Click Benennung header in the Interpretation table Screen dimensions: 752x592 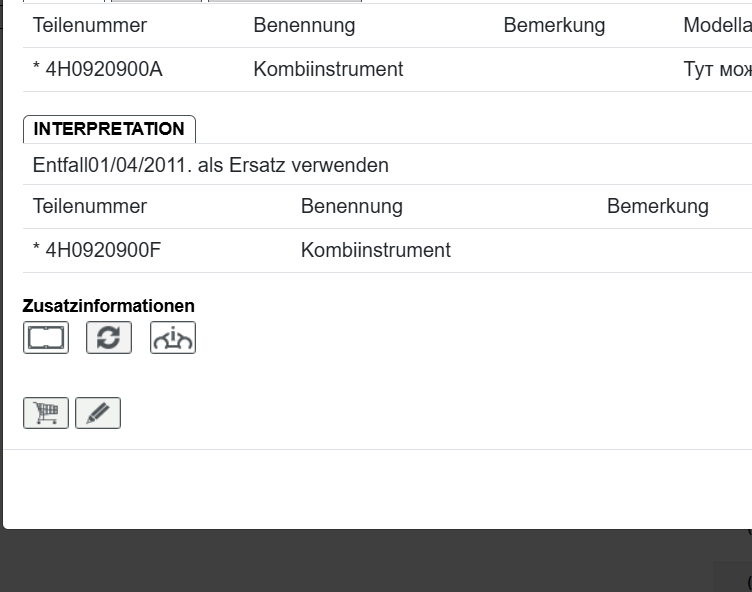(351, 207)
